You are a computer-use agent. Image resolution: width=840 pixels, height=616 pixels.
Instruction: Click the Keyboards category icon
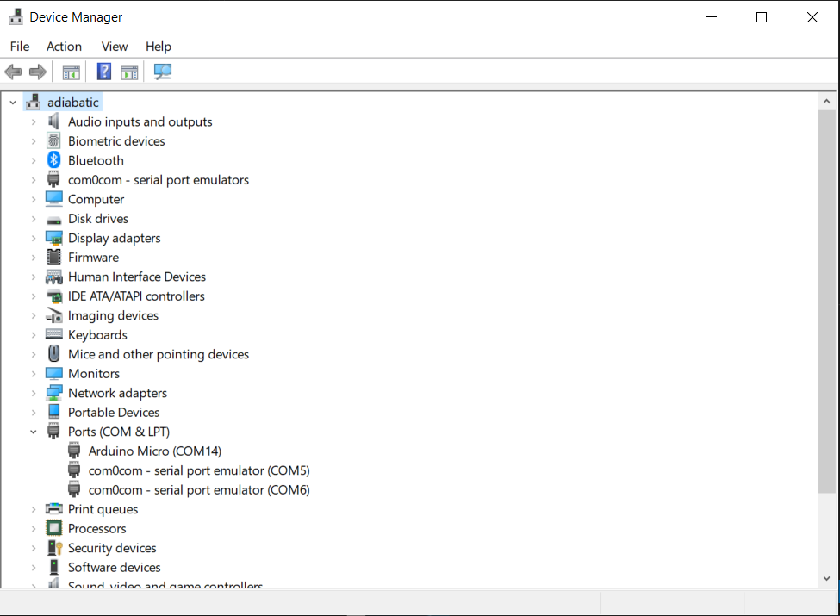[53, 334]
